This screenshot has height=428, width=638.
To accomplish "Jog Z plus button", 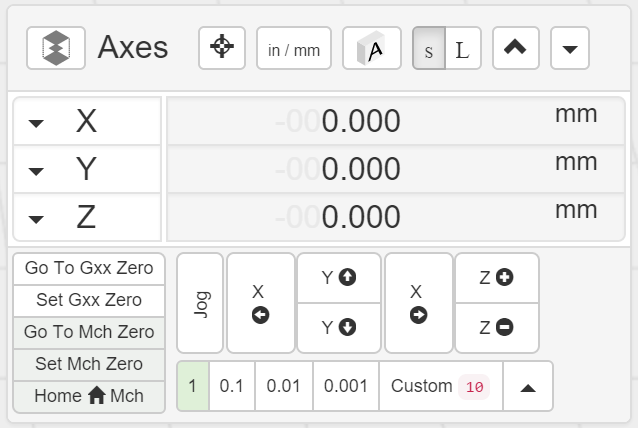I will (x=496, y=278).
